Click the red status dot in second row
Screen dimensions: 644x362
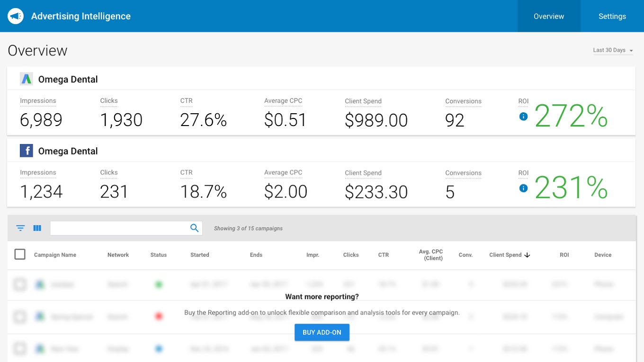[x=159, y=317]
